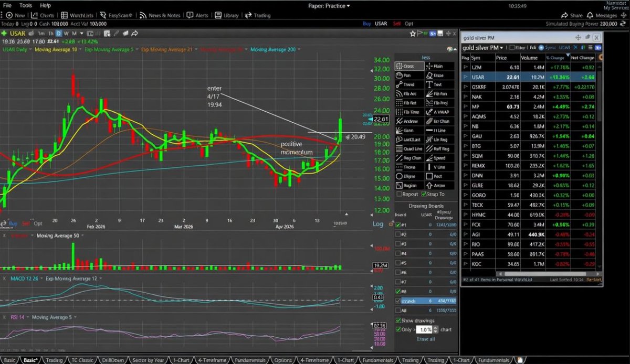
Task: Select the Lin Reg tool
Action: pyautogui.click(x=440, y=140)
